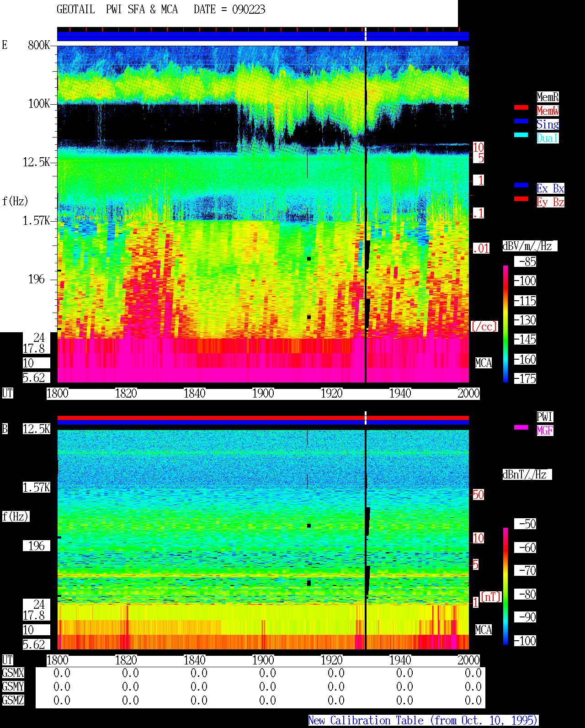Image resolution: width=585 pixels, height=728 pixels.
Task: Click the [/cc] density unit label
Action: [x=484, y=326]
